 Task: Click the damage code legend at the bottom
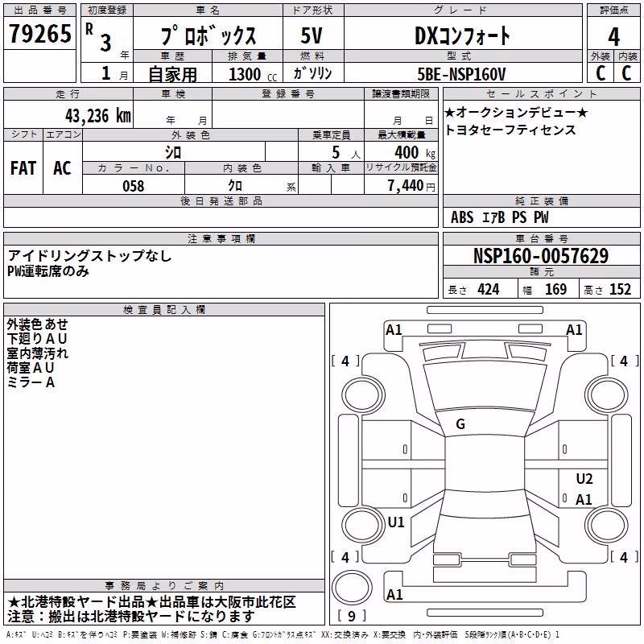coord(283,635)
